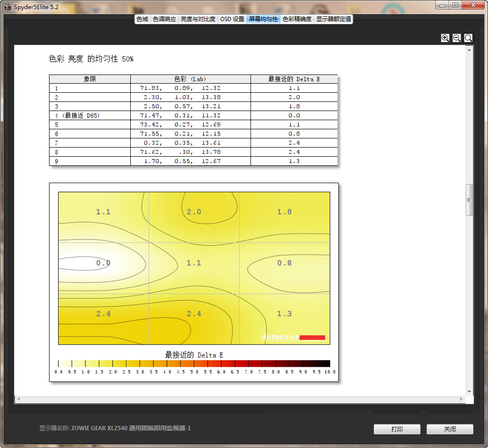This screenshot has height=448, width=488.
Task: Click the Lab value 71.83, 0.89, 12.32
Action: 180,88
